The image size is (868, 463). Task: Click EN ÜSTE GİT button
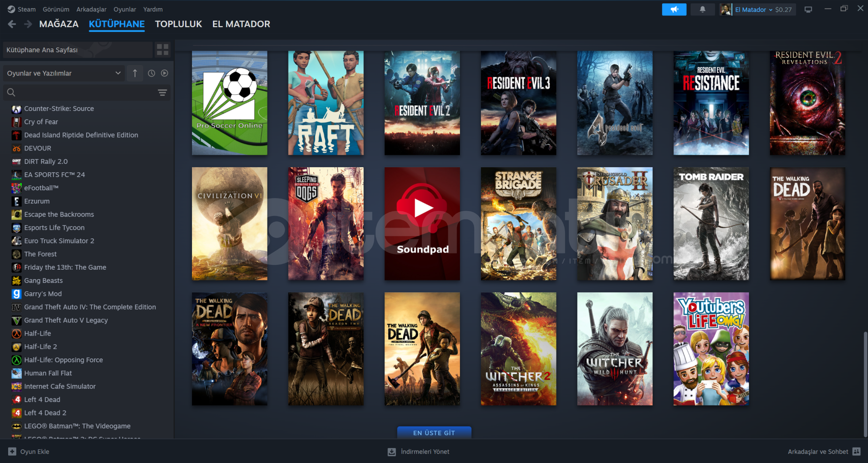434,433
